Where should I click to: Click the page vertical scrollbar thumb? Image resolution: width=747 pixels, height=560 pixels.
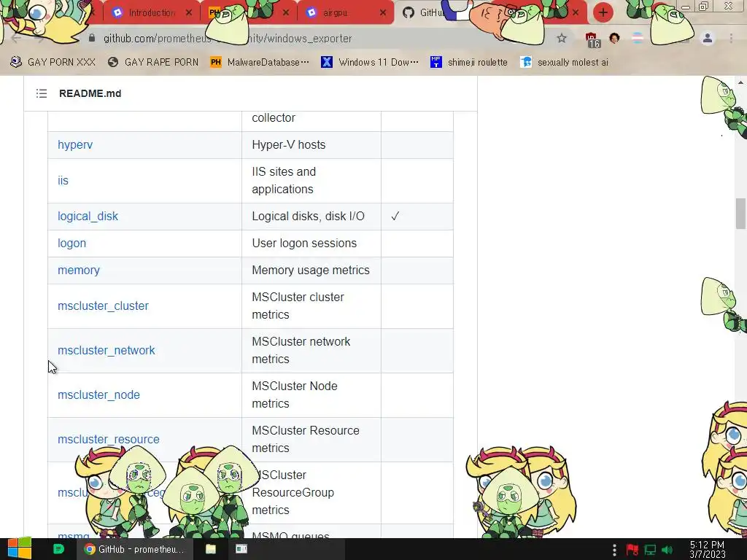point(740,214)
